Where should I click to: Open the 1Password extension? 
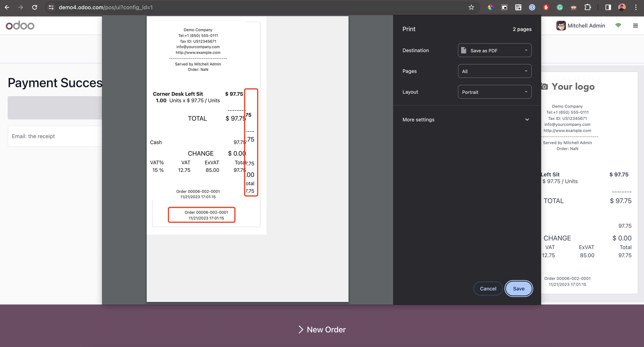click(x=532, y=7)
